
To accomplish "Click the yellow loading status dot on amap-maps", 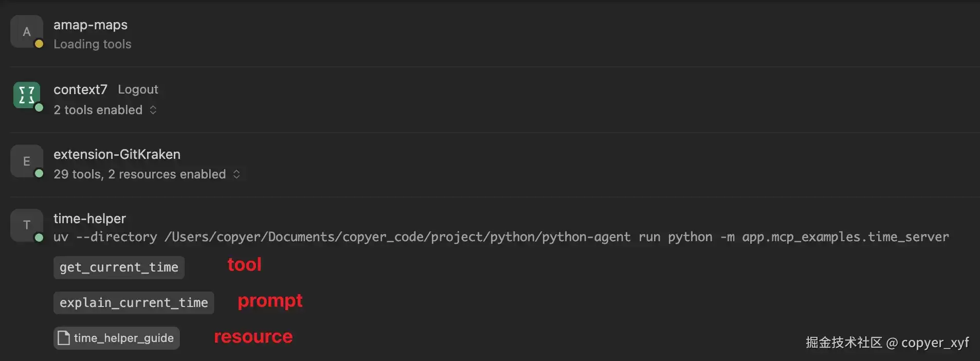I will coord(39,44).
